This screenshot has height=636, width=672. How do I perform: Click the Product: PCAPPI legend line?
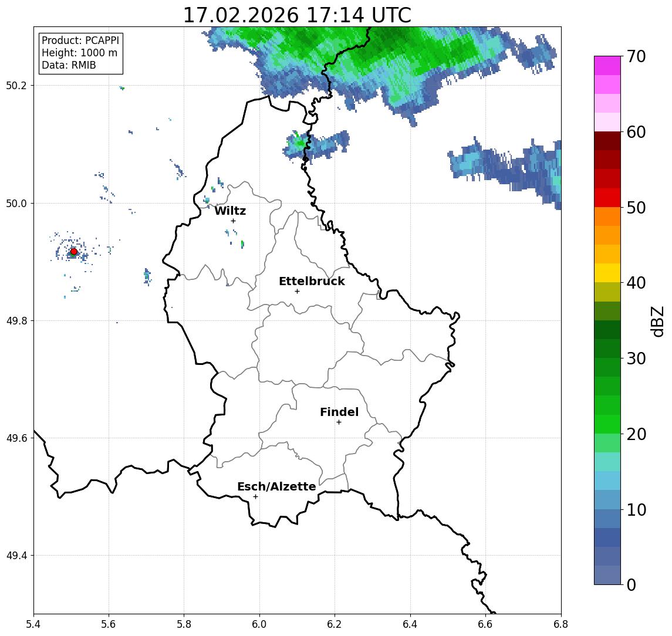tap(80, 40)
